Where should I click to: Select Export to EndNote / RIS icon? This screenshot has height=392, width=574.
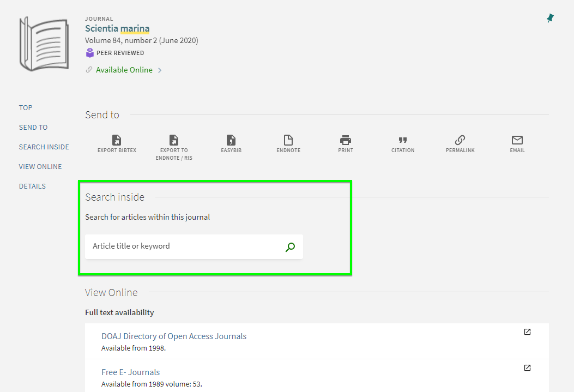click(x=174, y=140)
